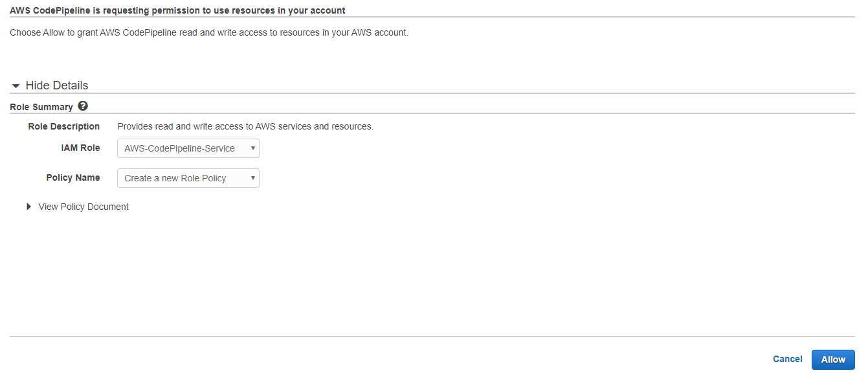Click the Cancel link

(x=788, y=359)
